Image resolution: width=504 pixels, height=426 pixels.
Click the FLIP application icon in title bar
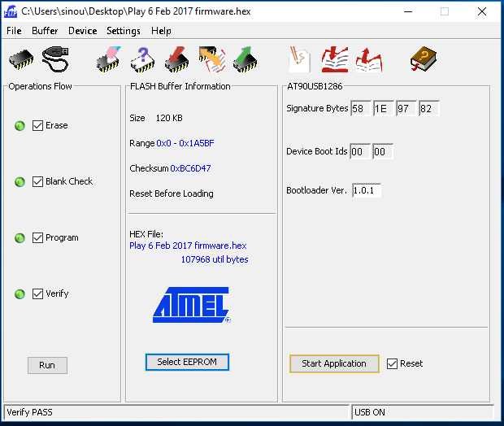[11, 11]
